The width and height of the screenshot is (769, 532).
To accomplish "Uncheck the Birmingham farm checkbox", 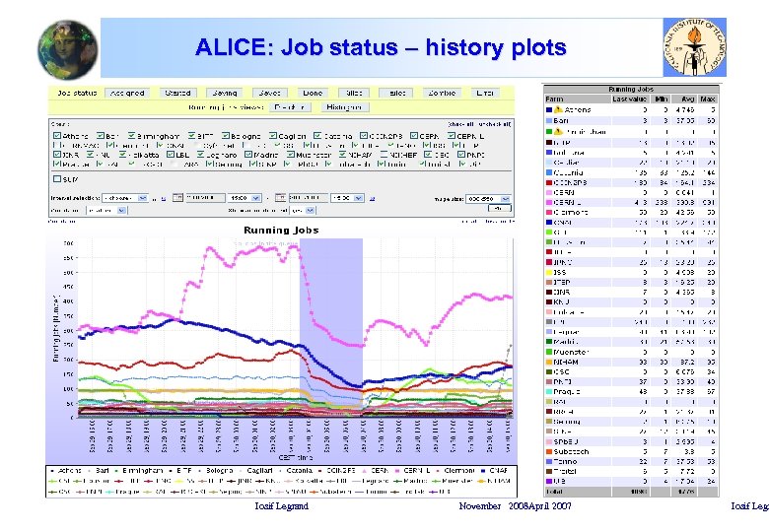I will 131,136.
